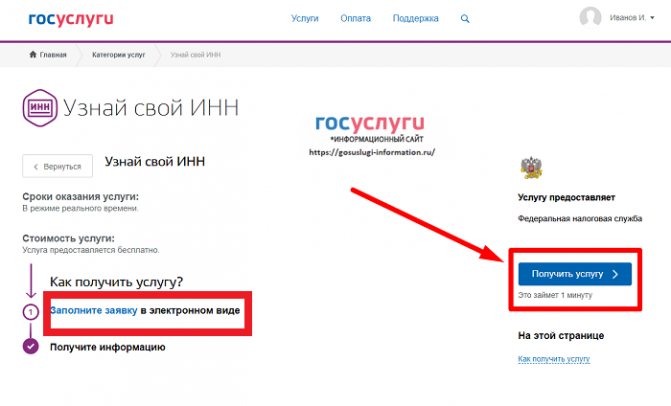Open the Заполните заявку link

tap(94, 310)
